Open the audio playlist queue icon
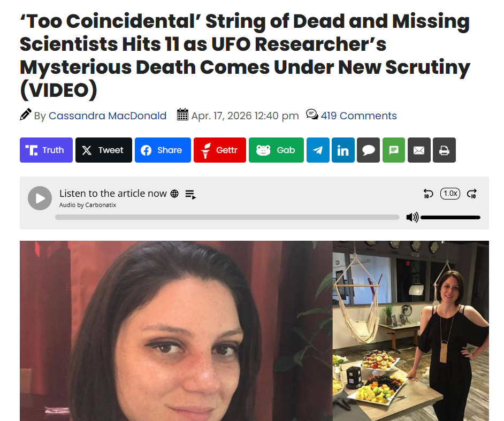This screenshot has height=421, width=504. pyautogui.click(x=190, y=194)
